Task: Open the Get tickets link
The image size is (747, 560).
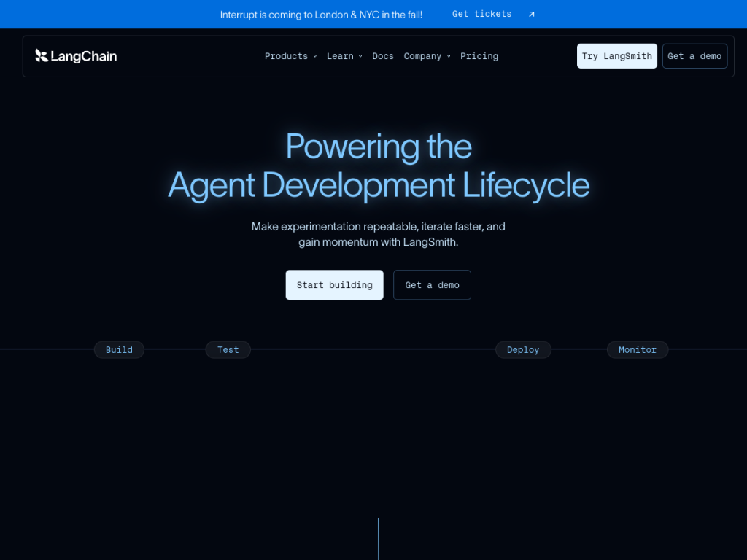Action: click(x=481, y=15)
